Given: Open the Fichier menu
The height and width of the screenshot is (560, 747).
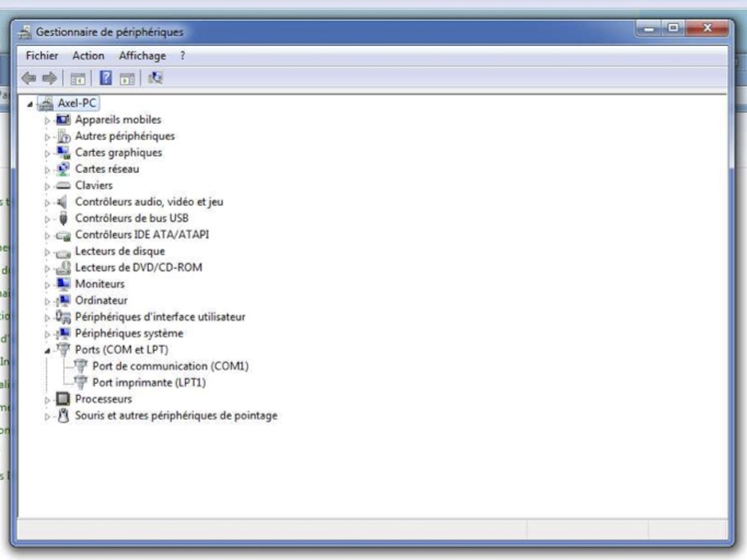Looking at the screenshot, I should point(42,56).
